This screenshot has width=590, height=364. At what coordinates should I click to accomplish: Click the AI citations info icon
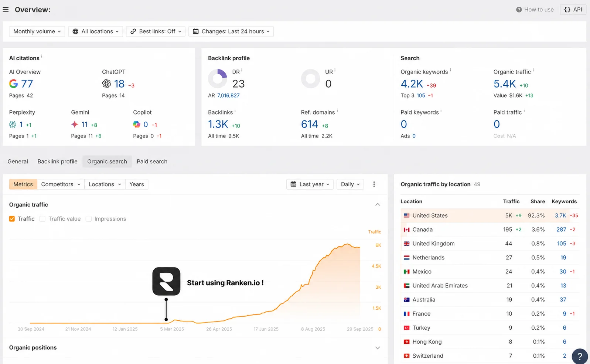pyautogui.click(x=41, y=57)
